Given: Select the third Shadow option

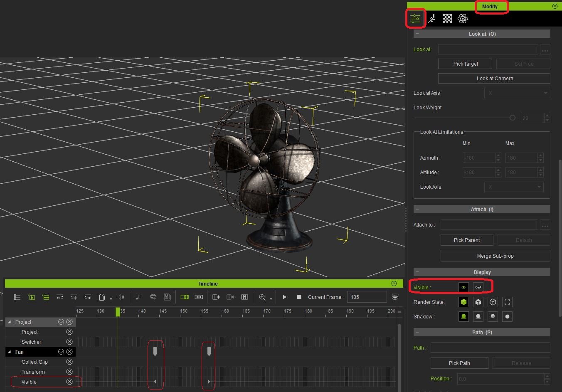Looking at the screenshot, I should tap(493, 316).
